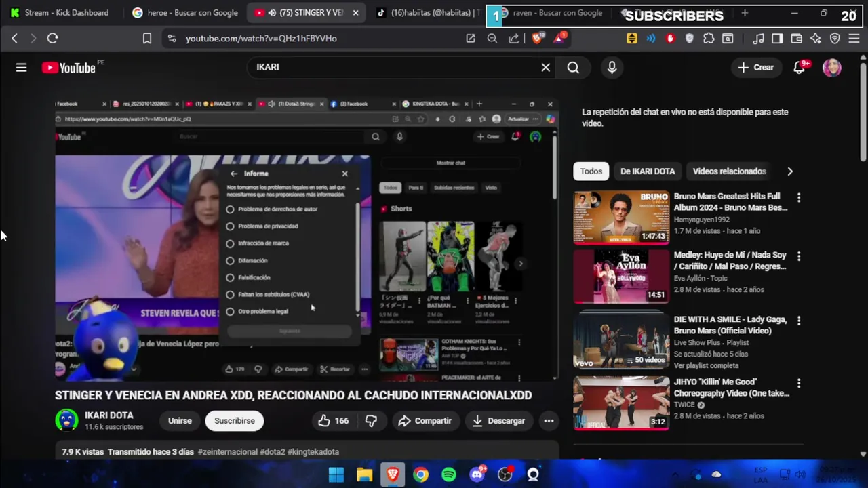Bookmark this page in Brave
Image resolution: width=868 pixels, height=488 pixels.
click(x=146, y=39)
